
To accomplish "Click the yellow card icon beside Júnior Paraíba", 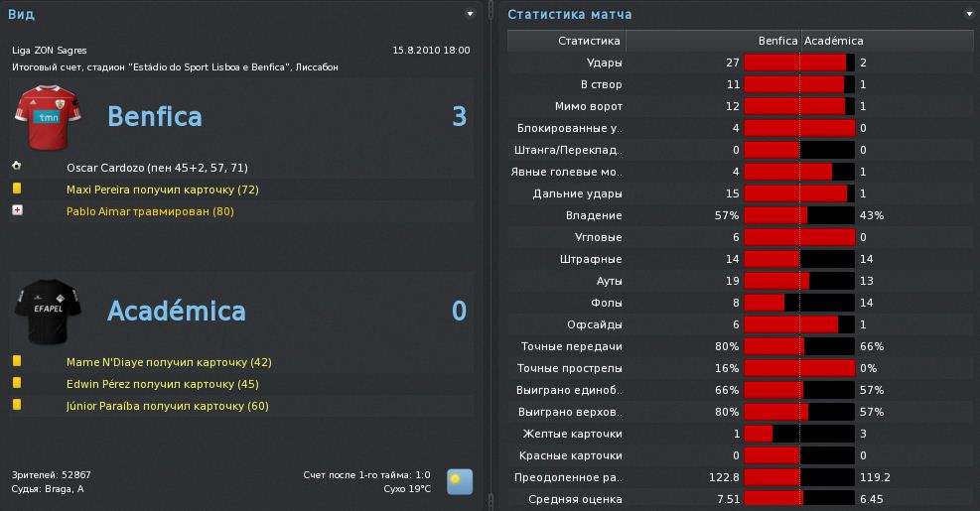I will 17,405.
